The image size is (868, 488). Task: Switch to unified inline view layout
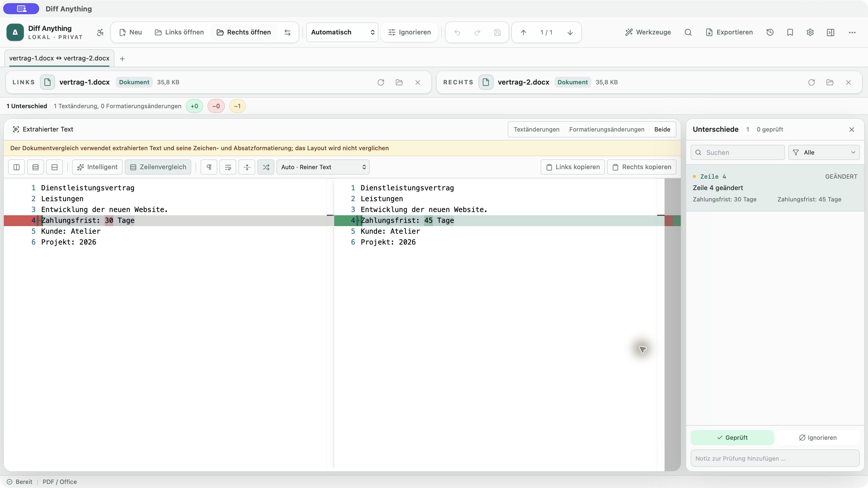tap(55, 167)
